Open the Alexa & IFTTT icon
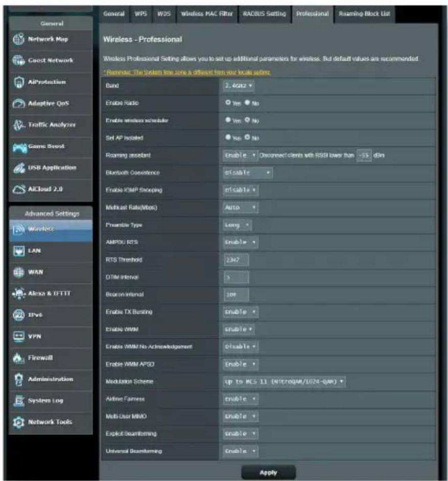The height and width of the screenshot is (481, 448). coord(18,294)
